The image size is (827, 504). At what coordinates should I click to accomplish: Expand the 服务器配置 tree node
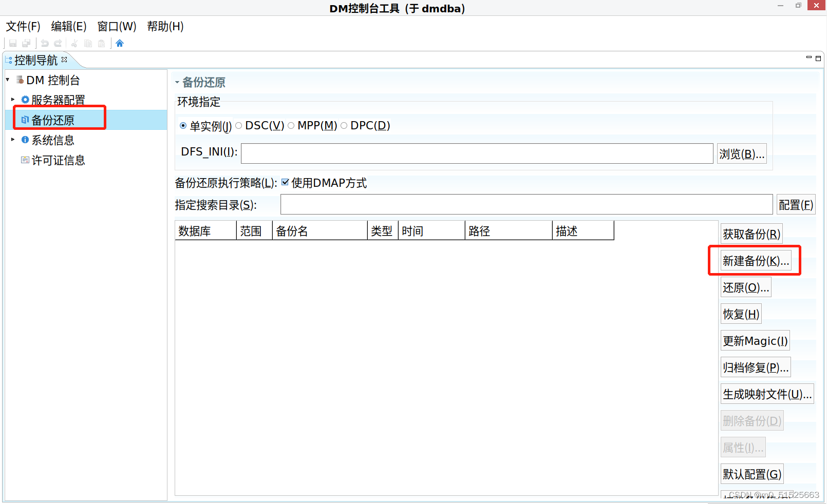click(x=13, y=99)
